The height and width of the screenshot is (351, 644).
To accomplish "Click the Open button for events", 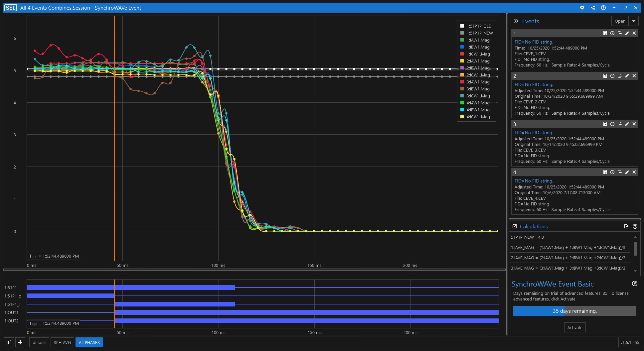I will pyautogui.click(x=620, y=21).
